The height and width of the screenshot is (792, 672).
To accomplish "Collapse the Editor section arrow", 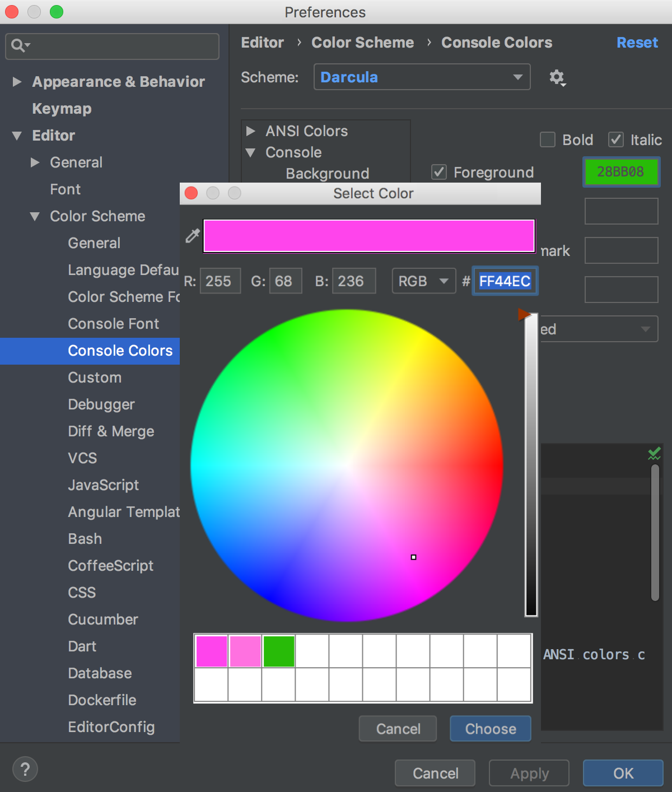I will tap(17, 136).
